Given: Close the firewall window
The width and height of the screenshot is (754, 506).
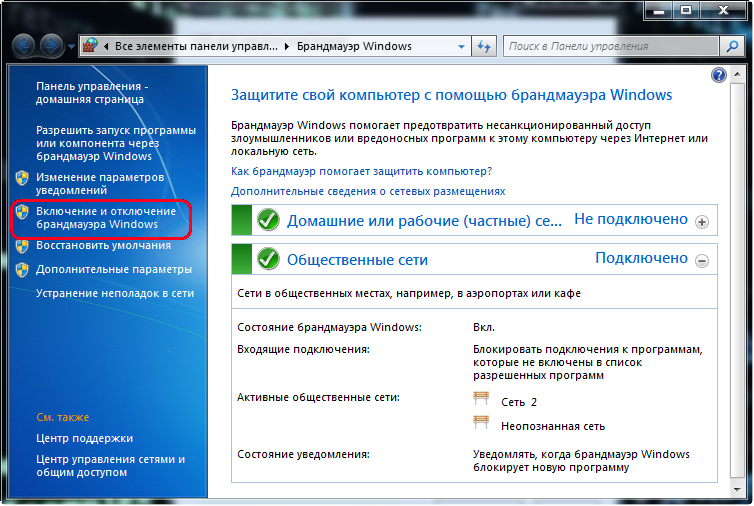Looking at the screenshot, I should (723, 11).
